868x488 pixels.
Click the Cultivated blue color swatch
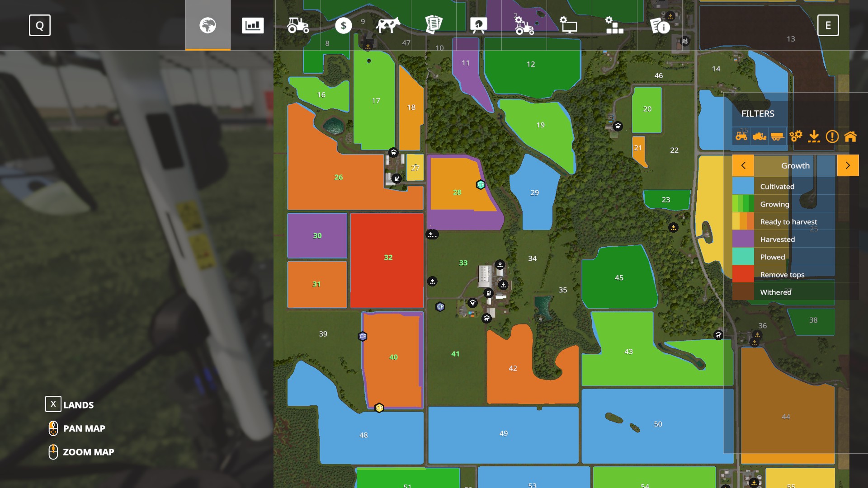click(743, 186)
